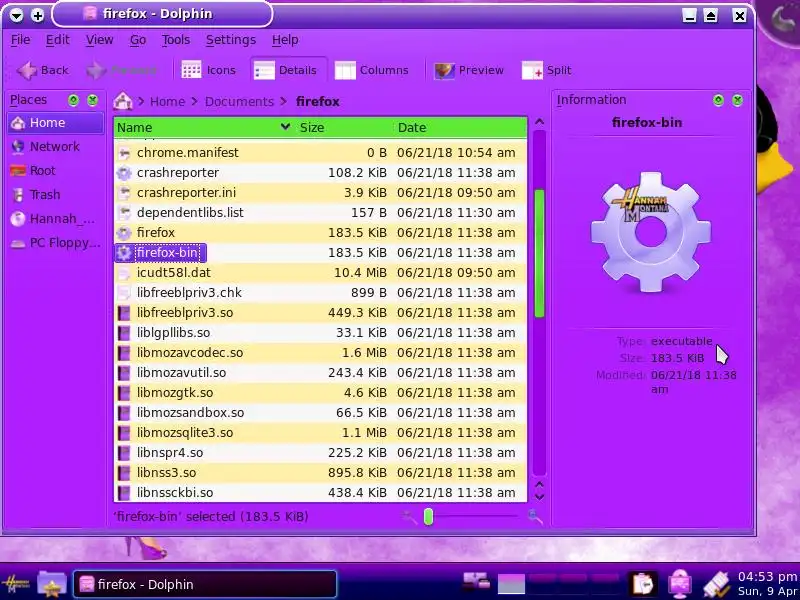Click the zoom slider handle in status bar

429,517
